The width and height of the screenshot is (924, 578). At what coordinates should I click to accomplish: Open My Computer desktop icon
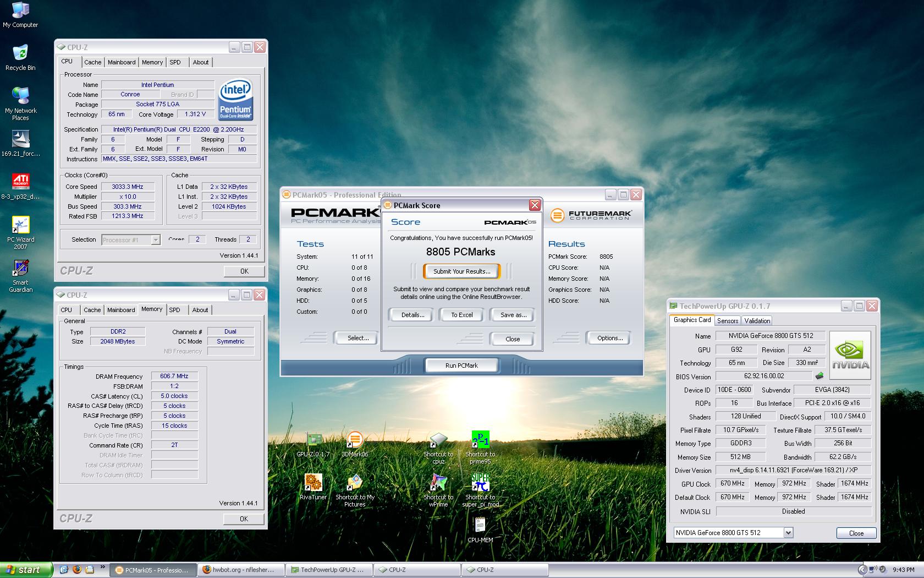tap(20, 15)
